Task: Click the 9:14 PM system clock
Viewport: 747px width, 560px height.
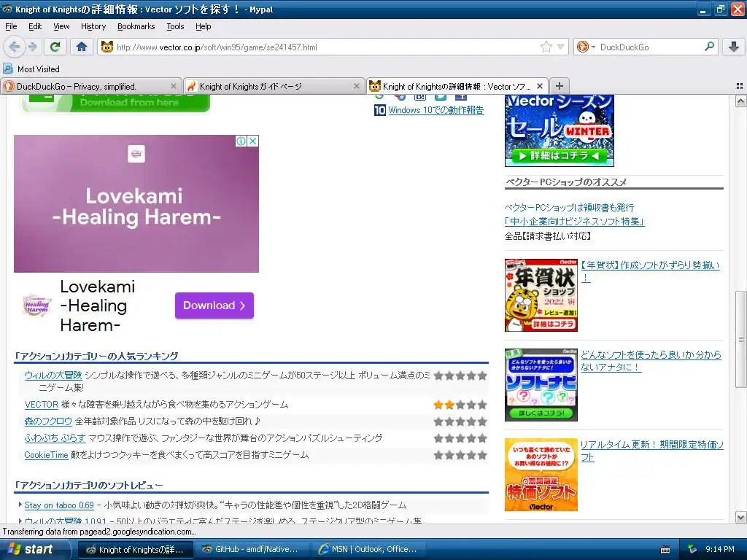Action: click(719, 550)
